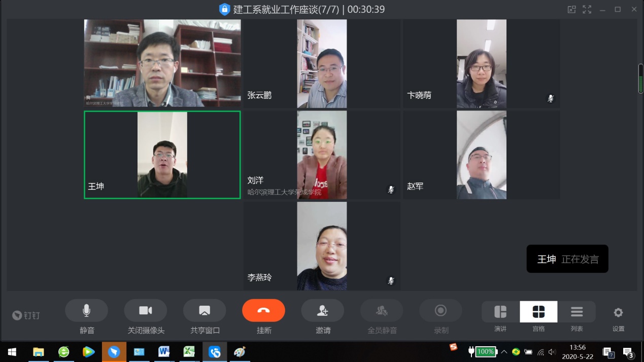Switch to 宫格 grid layout

(538, 312)
